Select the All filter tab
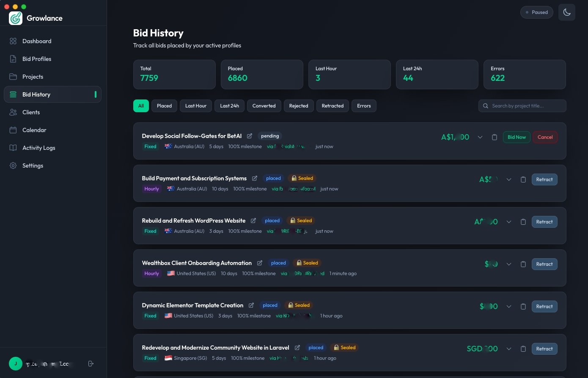The image size is (588, 378). [141, 106]
